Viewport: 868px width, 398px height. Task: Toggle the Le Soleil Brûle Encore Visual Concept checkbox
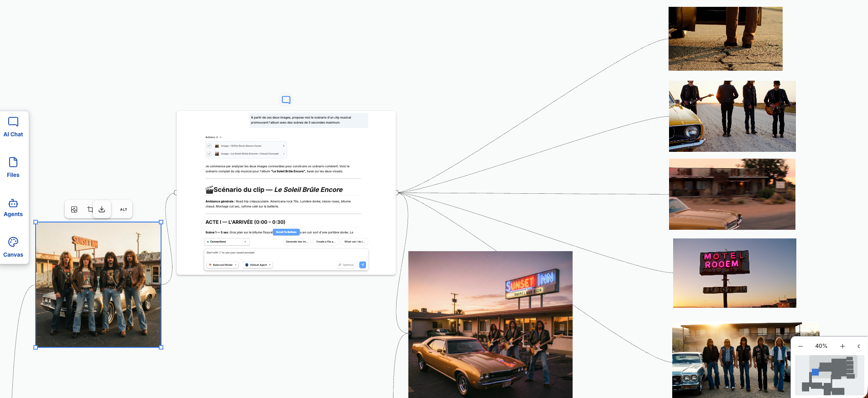pyautogui.click(x=209, y=154)
